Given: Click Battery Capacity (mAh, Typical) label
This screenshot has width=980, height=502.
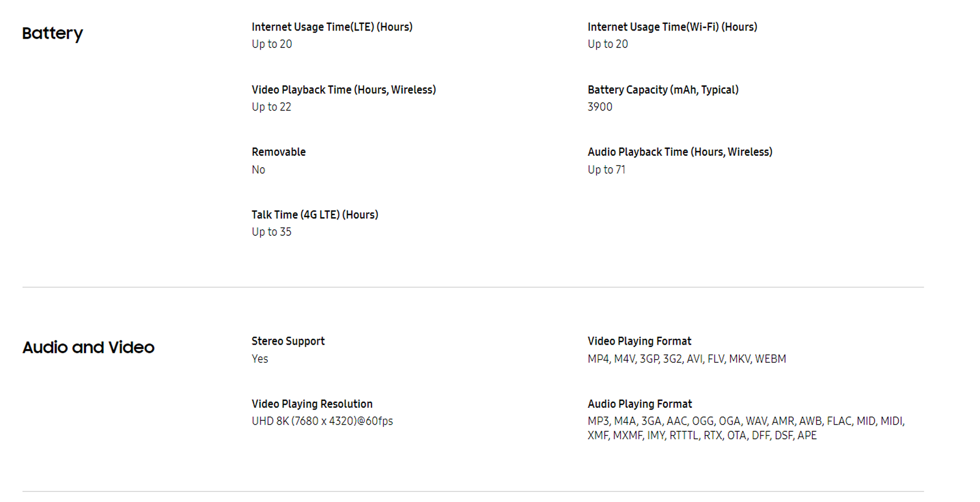Looking at the screenshot, I should click(x=663, y=90).
